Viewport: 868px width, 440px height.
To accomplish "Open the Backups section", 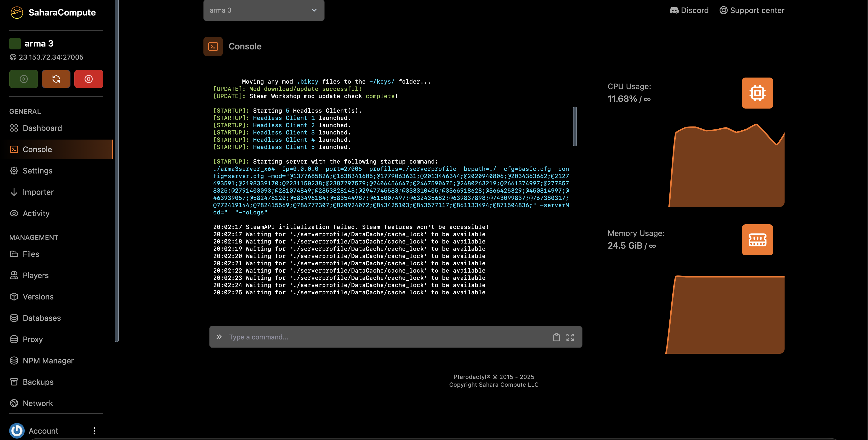I will click(38, 382).
